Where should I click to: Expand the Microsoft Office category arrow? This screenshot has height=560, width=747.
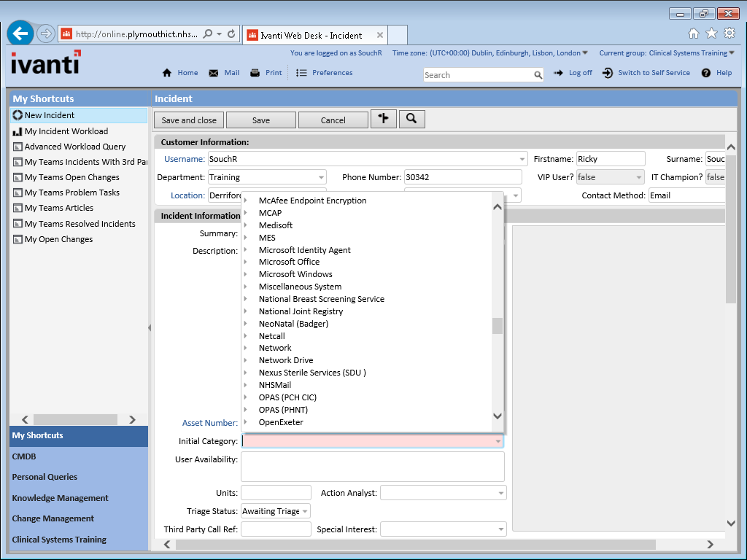(x=246, y=262)
